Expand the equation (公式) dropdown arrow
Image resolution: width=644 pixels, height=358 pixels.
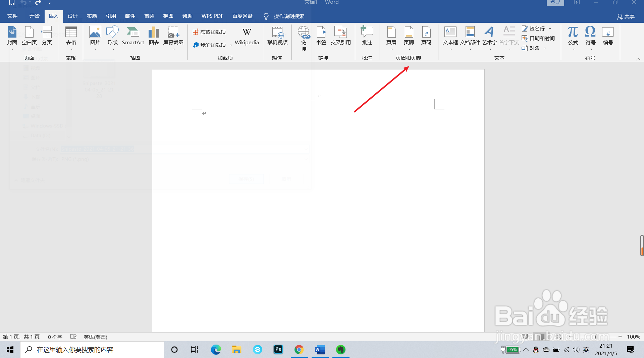tap(574, 49)
